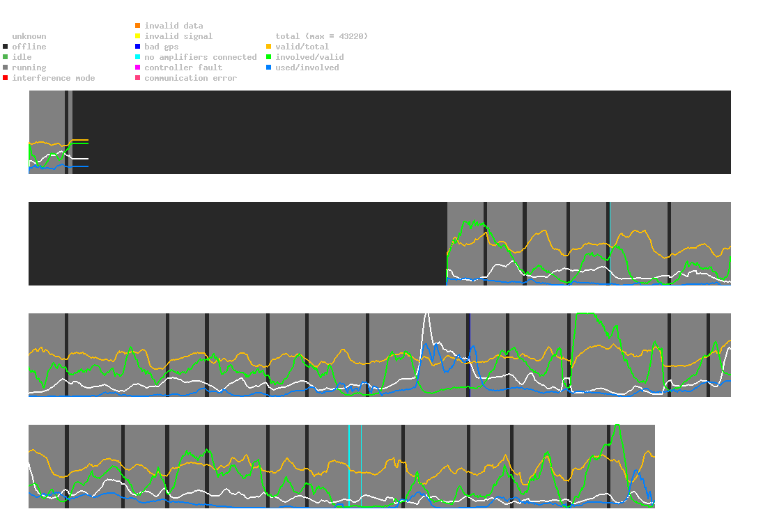Click the green idle legend swatch
763x532 pixels.
click(6, 57)
